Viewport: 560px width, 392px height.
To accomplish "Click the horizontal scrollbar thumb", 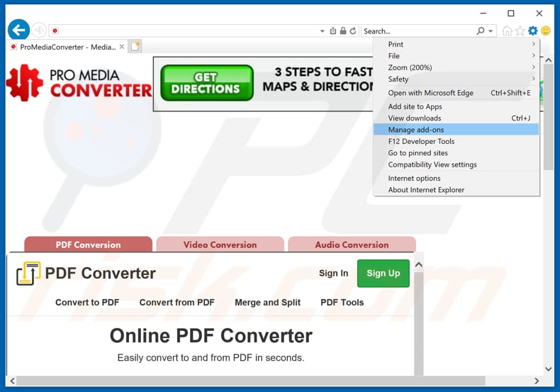I will click(251, 381).
